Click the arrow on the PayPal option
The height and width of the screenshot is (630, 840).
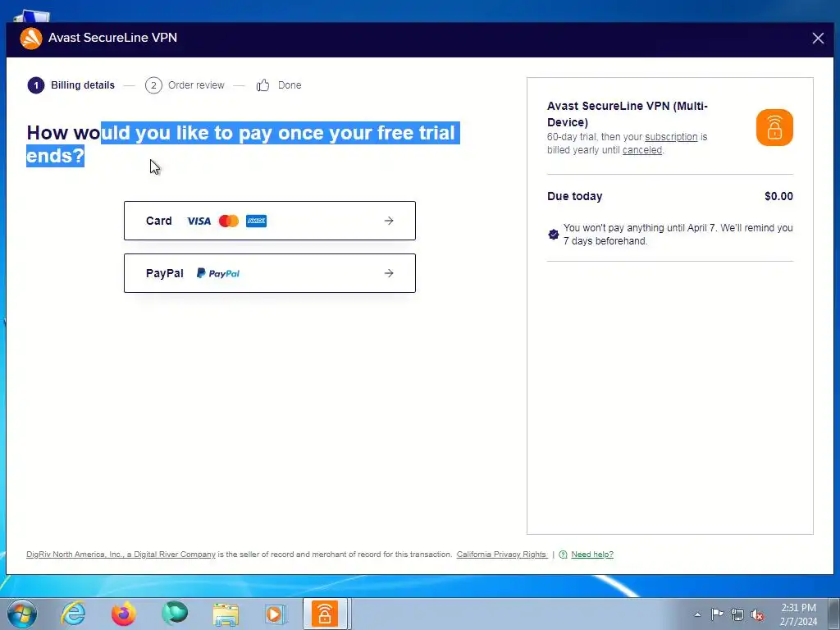389,273
